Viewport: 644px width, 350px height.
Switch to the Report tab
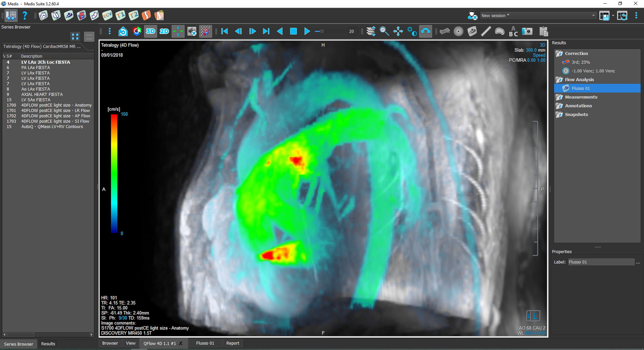[x=232, y=343]
